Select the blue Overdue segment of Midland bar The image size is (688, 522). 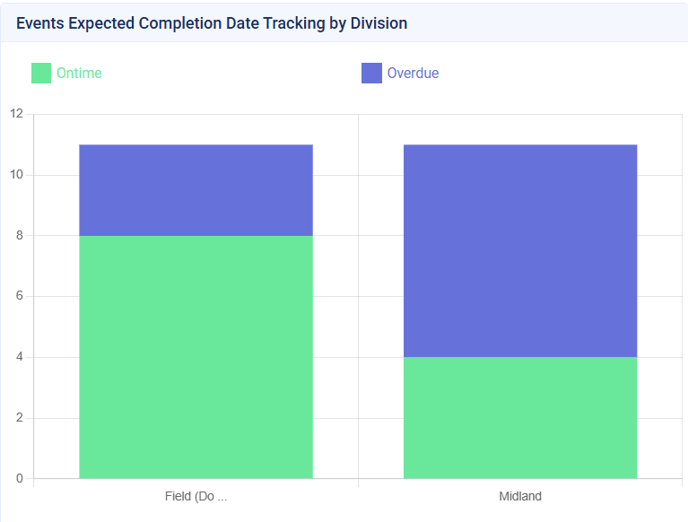coord(520,250)
